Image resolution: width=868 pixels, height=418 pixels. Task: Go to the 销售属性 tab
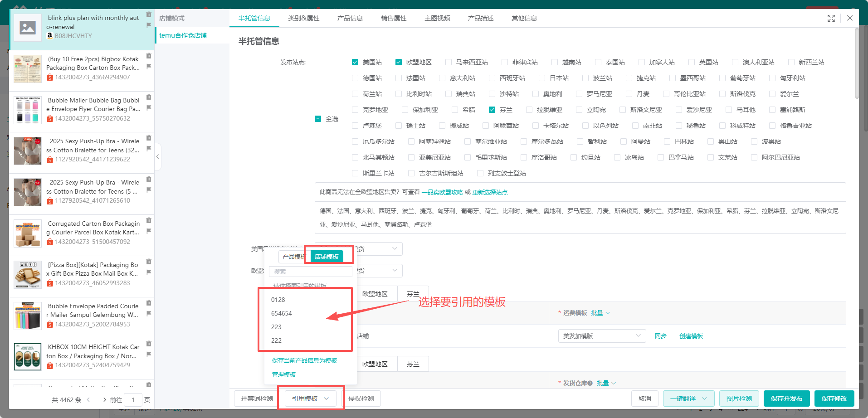394,18
